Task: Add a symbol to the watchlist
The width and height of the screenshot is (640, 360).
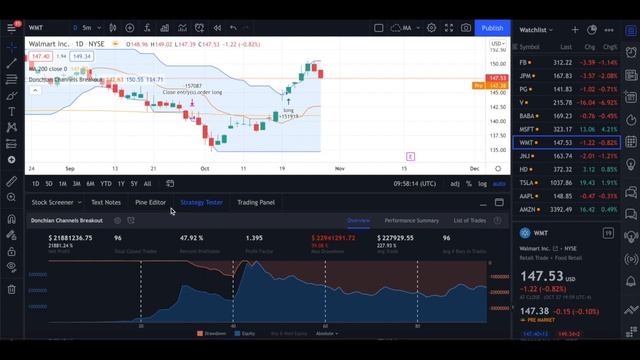Action: click(x=575, y=30)
